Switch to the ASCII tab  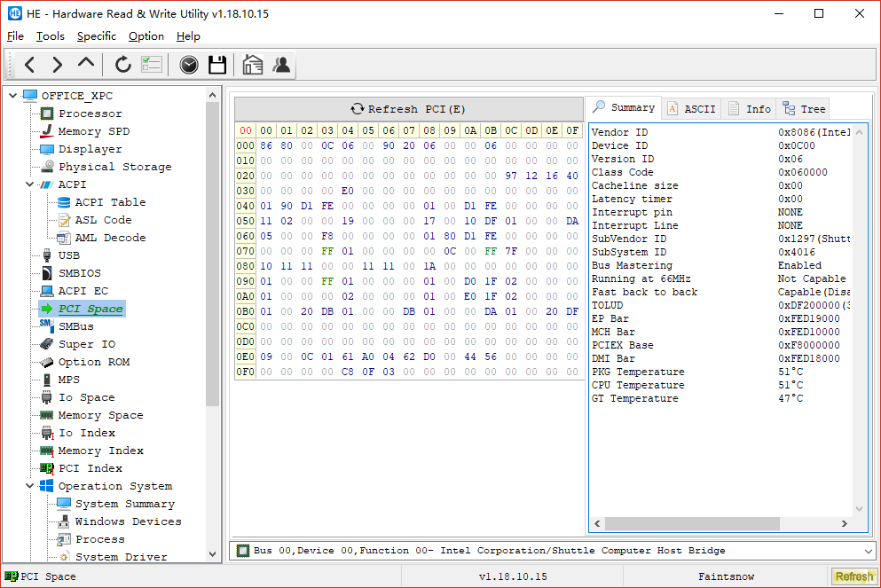click(692, 109)
